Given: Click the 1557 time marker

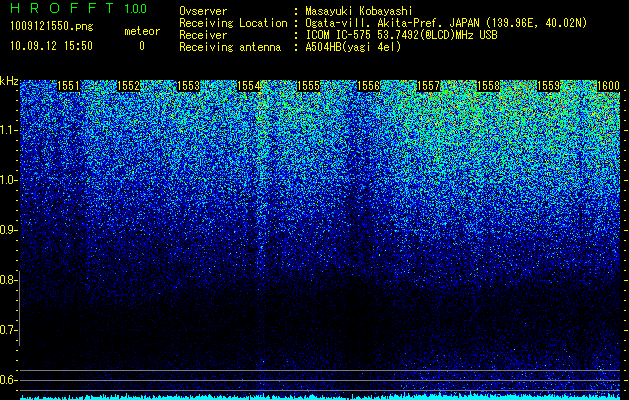Looking at the screenshot, I should coord(428,86).
